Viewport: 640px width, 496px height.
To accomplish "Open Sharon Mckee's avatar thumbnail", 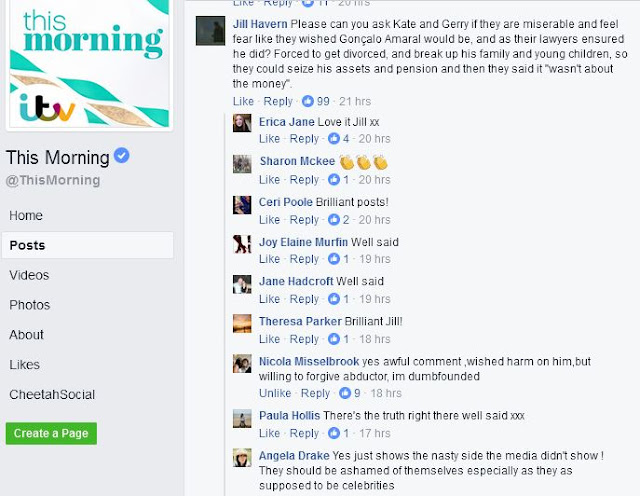I will (x=242, y=164).
